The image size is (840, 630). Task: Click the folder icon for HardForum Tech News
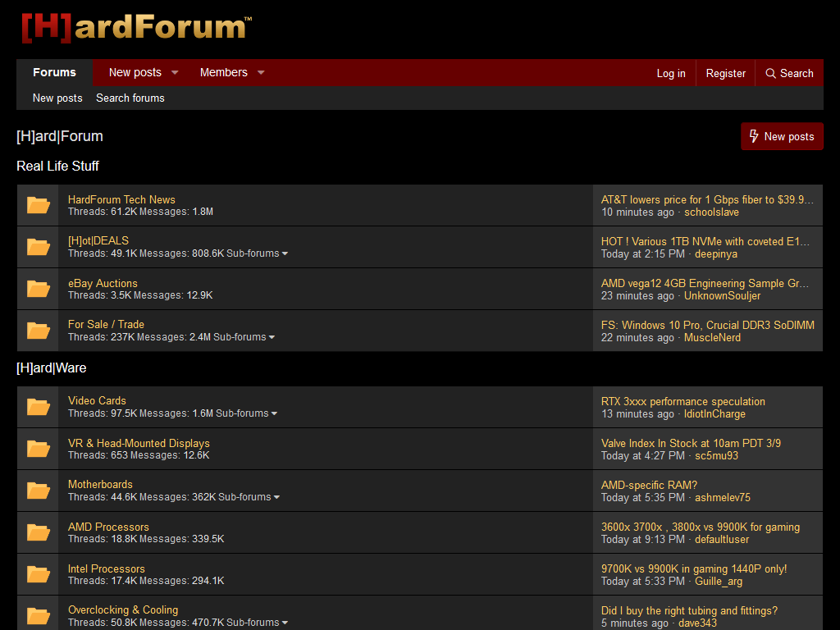tap(39, 205)
